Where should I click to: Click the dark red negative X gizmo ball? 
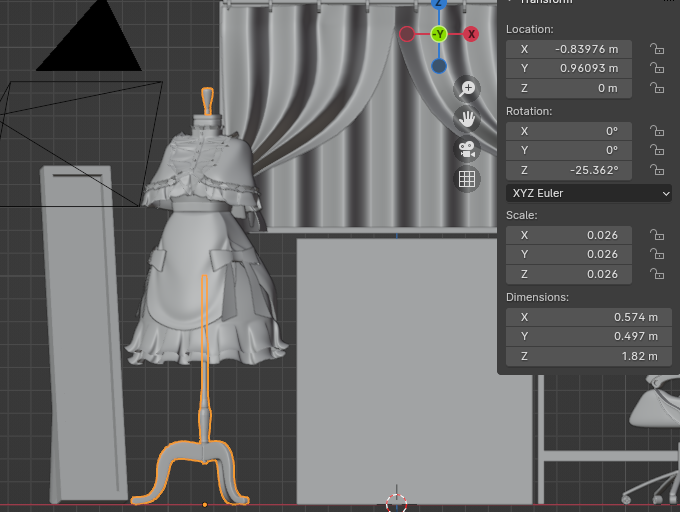point(407,34)
